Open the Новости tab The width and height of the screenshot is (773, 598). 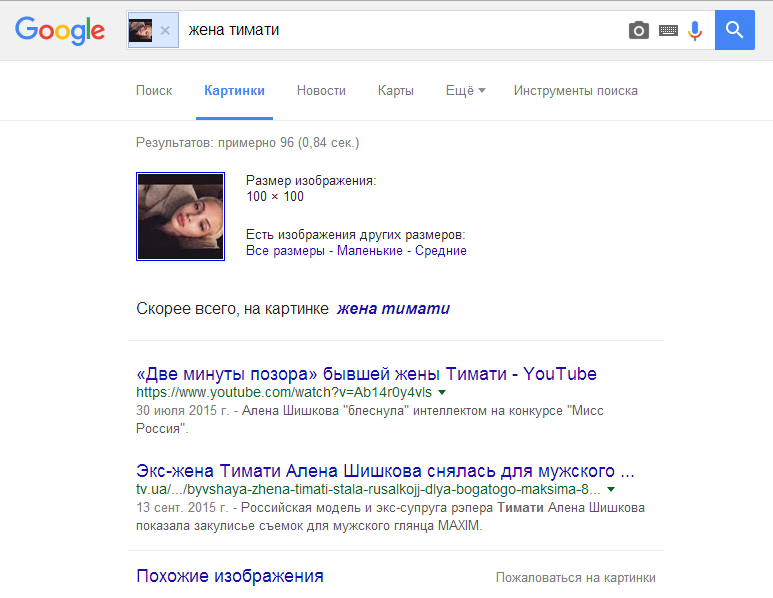pos(321,91)
